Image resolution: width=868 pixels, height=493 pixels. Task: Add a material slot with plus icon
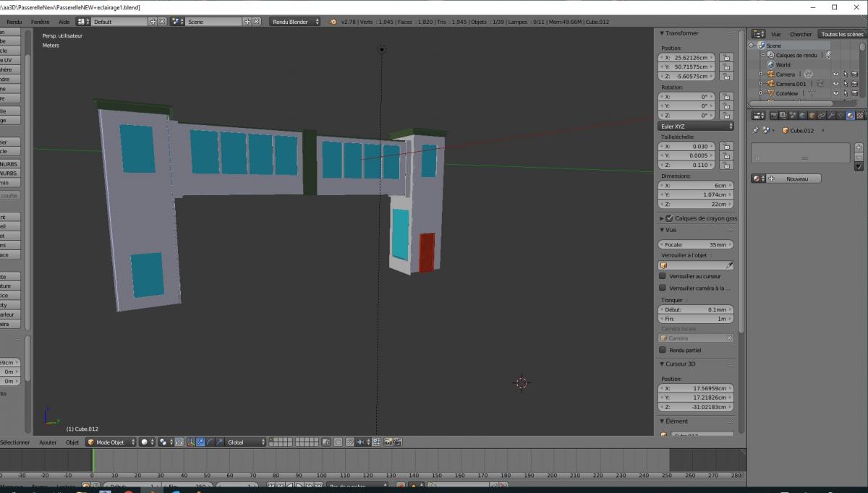point(859,147)
